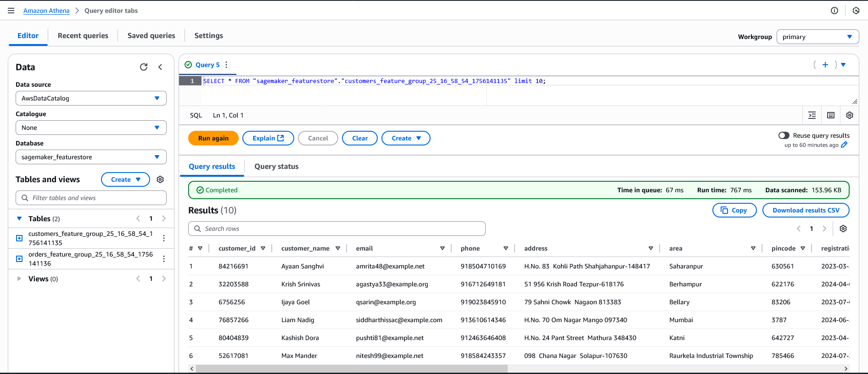Edit reuse query results time setting
Image resolution: width=868 pixels, height=374 pixels.
844,145
